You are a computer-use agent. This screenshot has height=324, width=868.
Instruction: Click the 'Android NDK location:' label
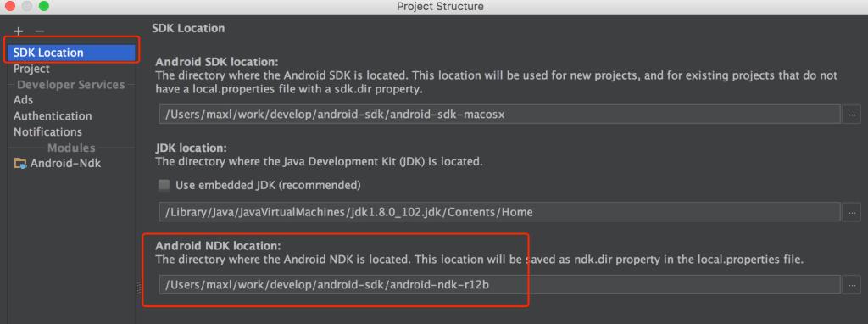click(x=219, y=246)
